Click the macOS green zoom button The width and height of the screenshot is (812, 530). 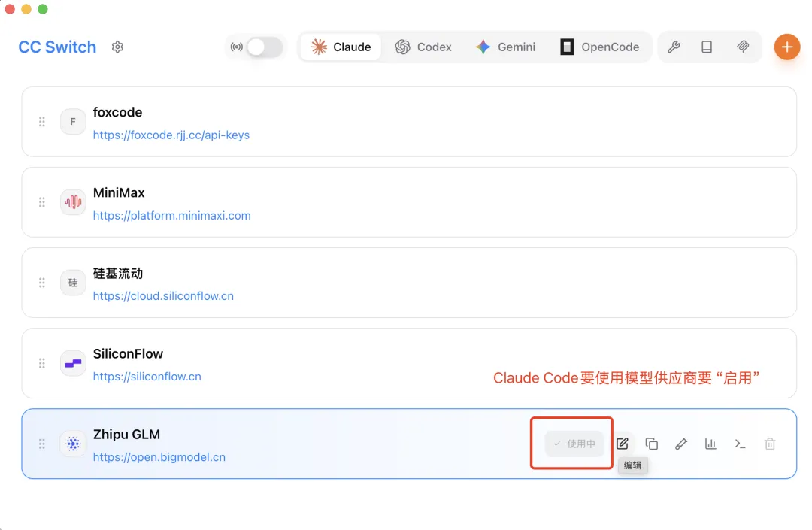coord(43,9)
